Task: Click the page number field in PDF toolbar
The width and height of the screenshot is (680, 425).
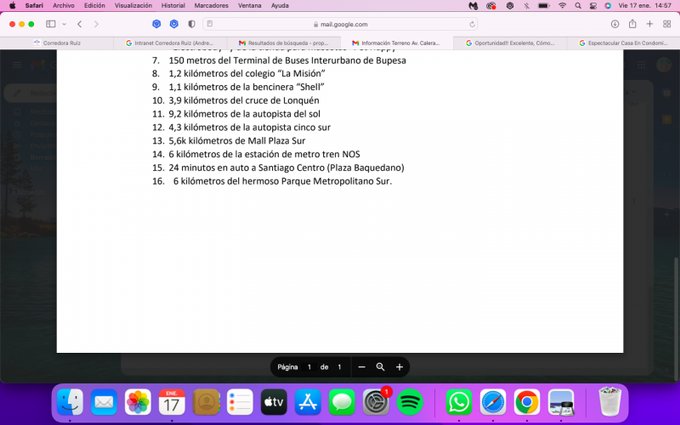Action: click(x=309, y=367)
